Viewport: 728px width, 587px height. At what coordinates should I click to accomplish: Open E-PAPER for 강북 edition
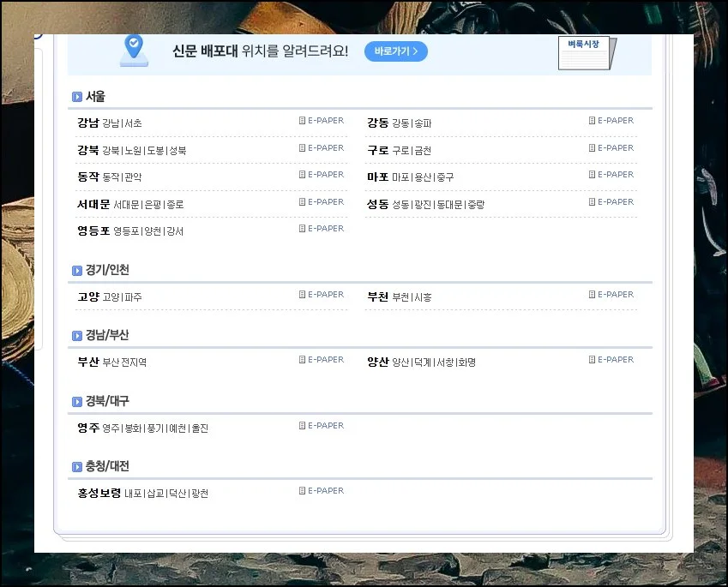(x=322, y=148)
